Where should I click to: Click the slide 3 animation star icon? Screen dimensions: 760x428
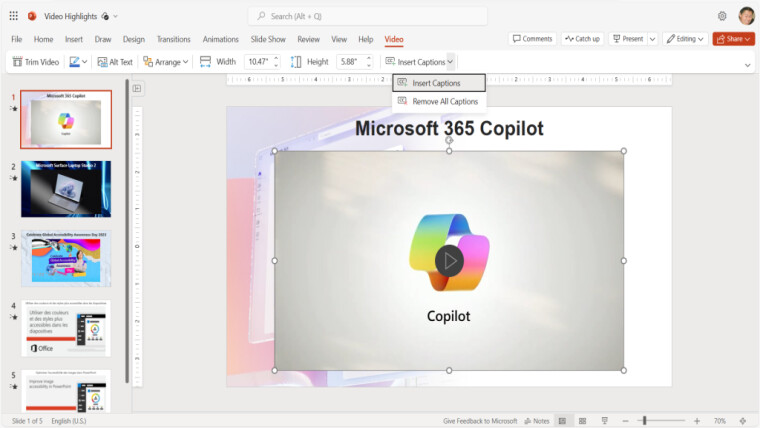tap(14, 248)
